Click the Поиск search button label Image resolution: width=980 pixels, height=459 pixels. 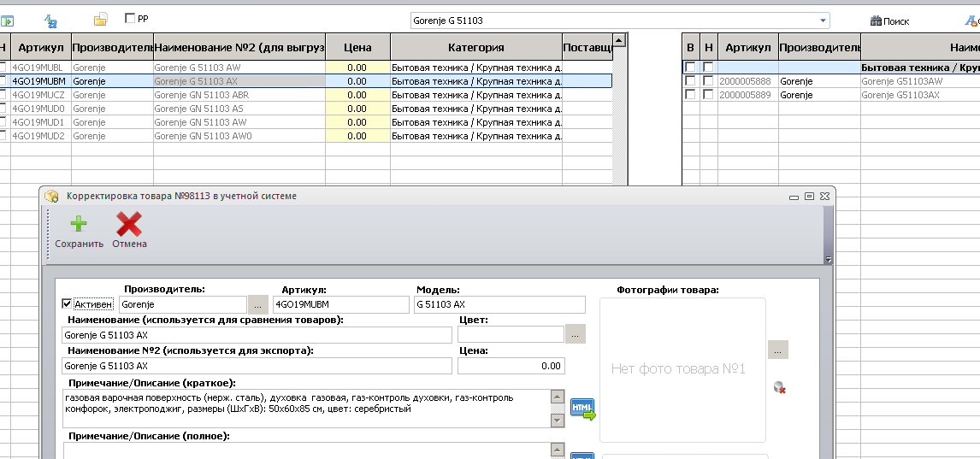pos(896,21)
